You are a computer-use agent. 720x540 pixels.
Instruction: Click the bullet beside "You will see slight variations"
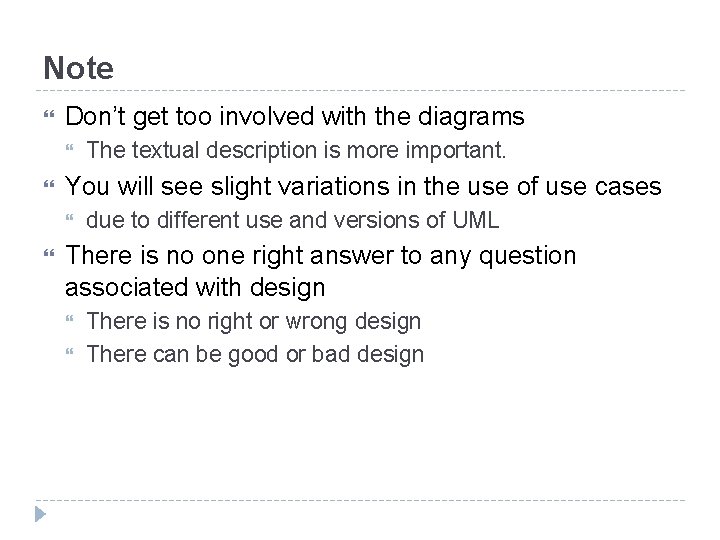click(47, 186)
